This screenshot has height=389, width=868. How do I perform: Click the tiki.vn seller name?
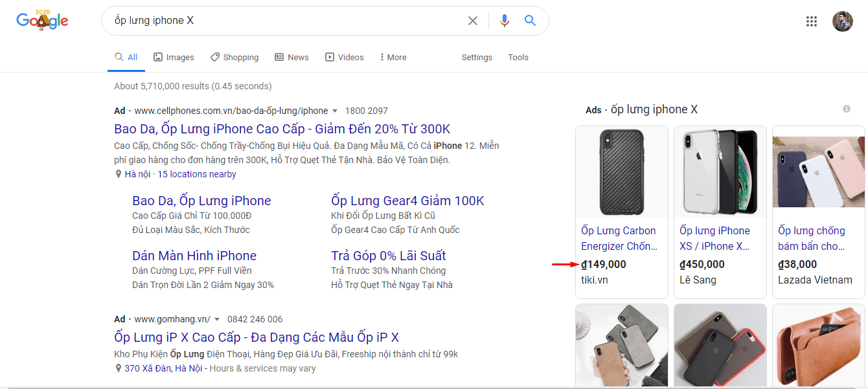click(x=595, y=280)
